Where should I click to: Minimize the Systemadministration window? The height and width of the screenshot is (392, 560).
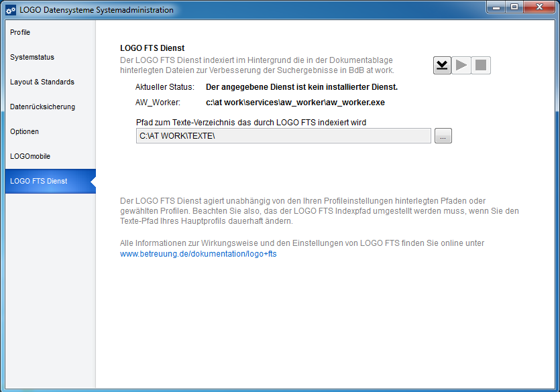point(496,7)
